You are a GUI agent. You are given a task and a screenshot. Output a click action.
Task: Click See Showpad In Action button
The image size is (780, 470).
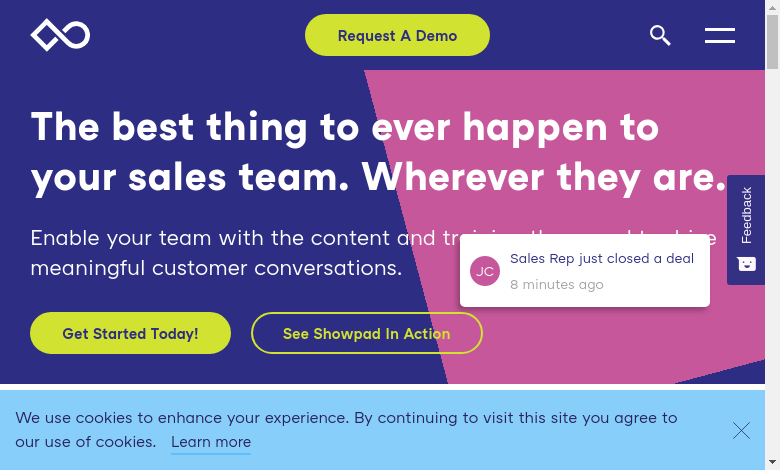pos(366,333)
